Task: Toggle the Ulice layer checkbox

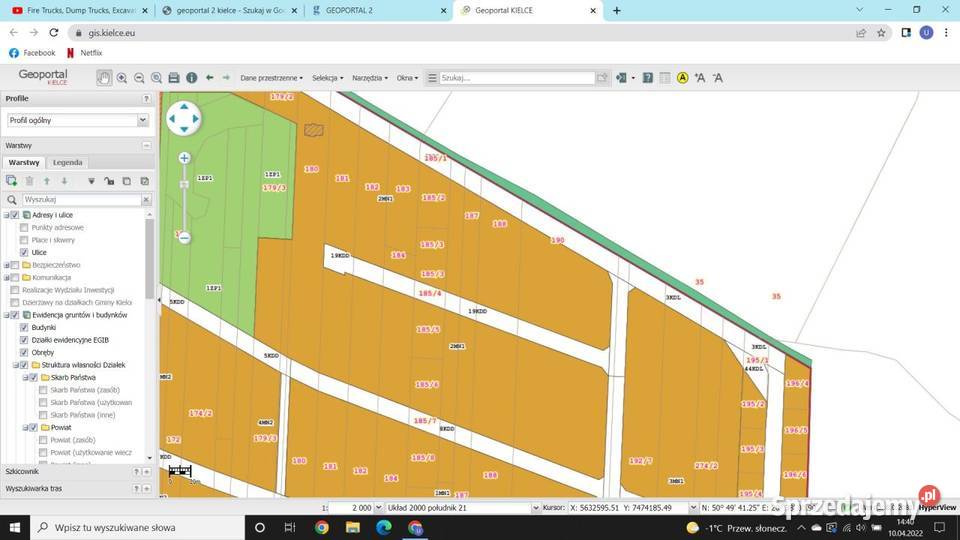Action: point(25,252)
